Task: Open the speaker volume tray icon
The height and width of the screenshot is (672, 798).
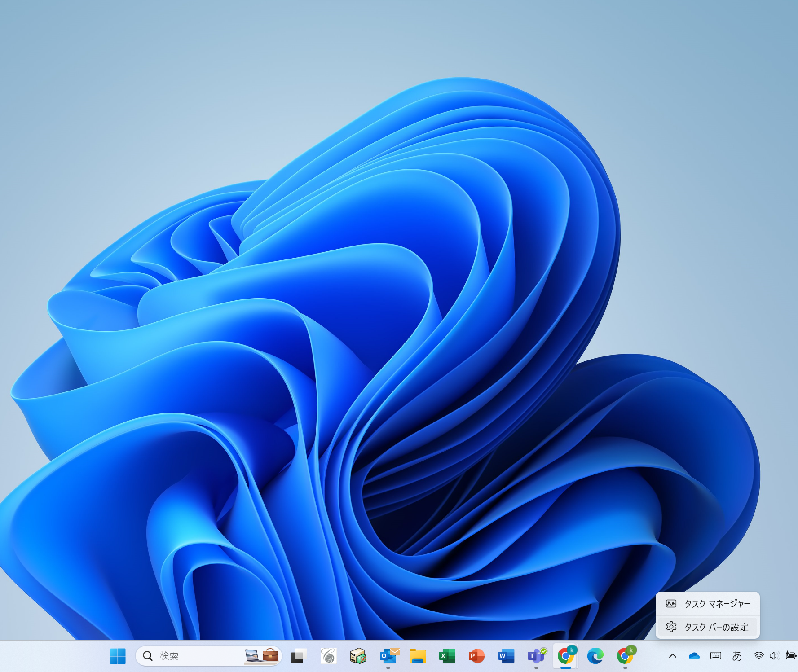Action: click(x=774, y=656)
